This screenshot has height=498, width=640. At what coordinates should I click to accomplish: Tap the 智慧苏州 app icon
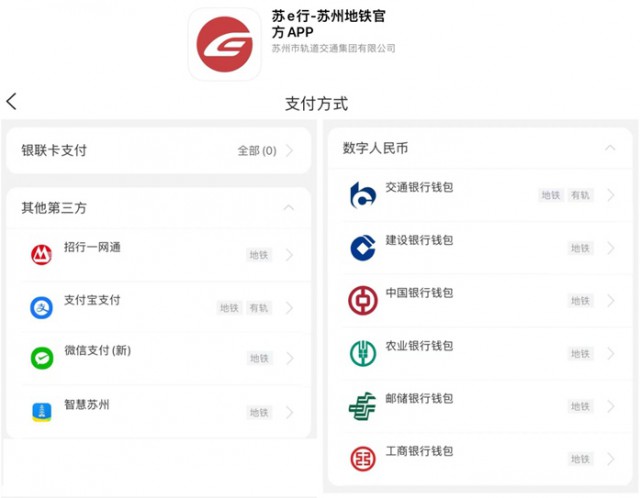[41, 411]
